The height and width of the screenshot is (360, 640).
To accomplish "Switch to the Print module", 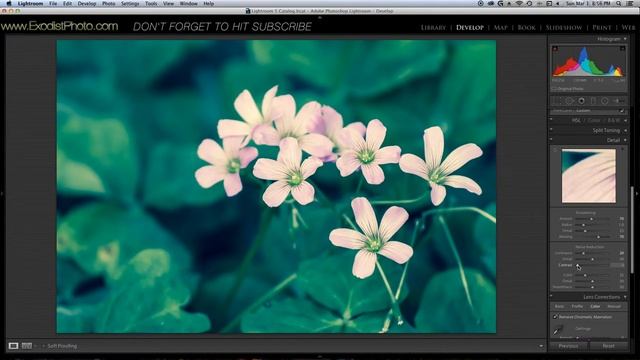I will (x=602, y=27).
